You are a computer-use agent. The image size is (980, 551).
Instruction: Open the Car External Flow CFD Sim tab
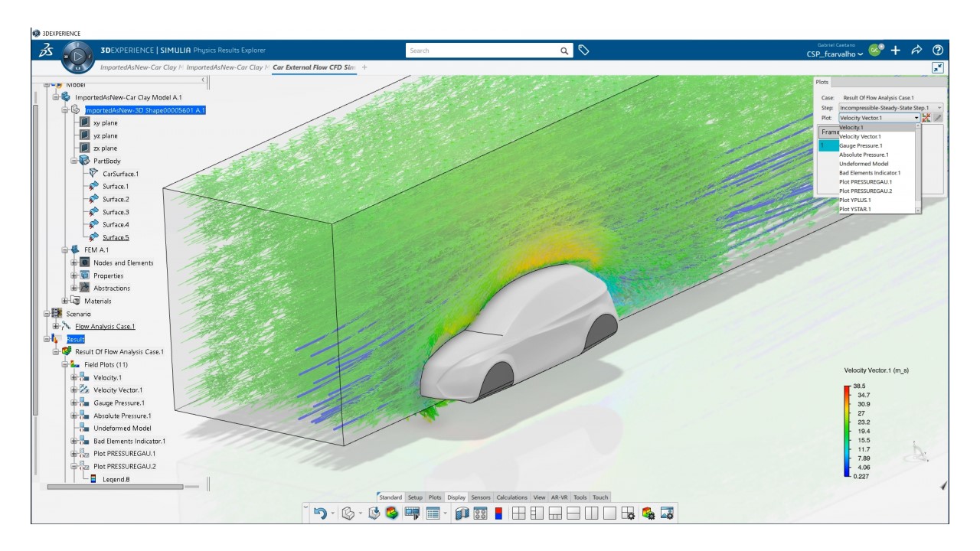pyautogui.click(x=315, y=67)
